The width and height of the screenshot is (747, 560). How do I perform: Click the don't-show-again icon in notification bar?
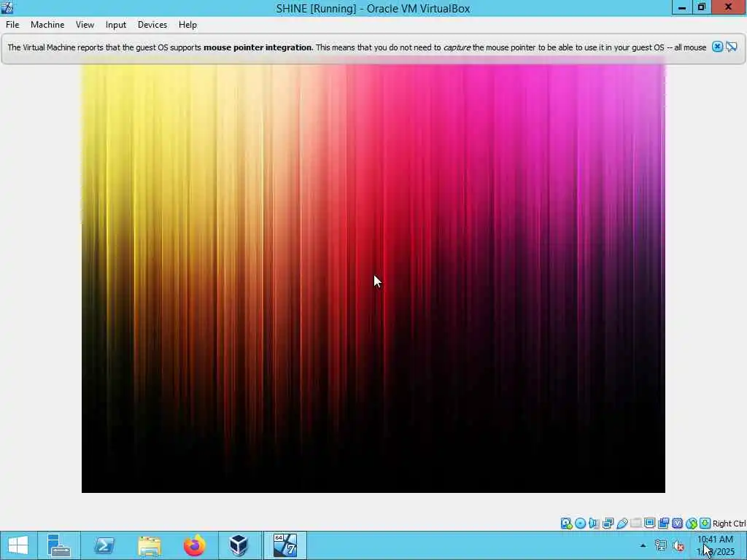[x=731, y=47]
